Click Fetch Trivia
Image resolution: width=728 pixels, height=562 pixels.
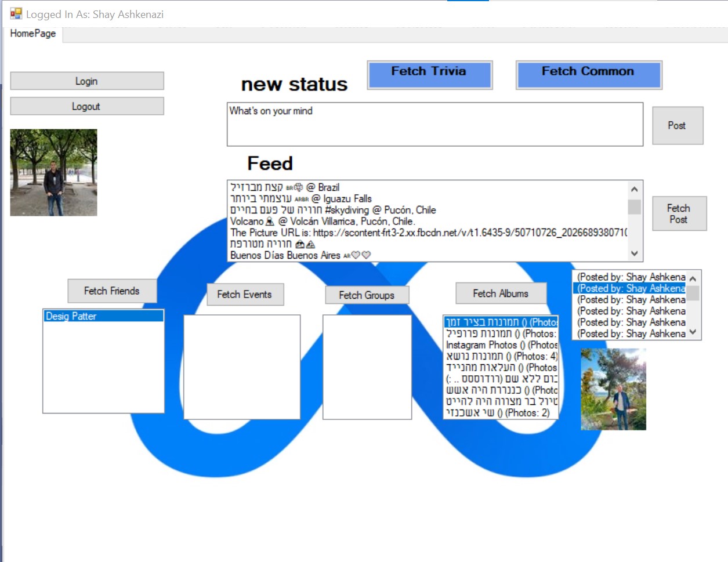tap(429, 74)
